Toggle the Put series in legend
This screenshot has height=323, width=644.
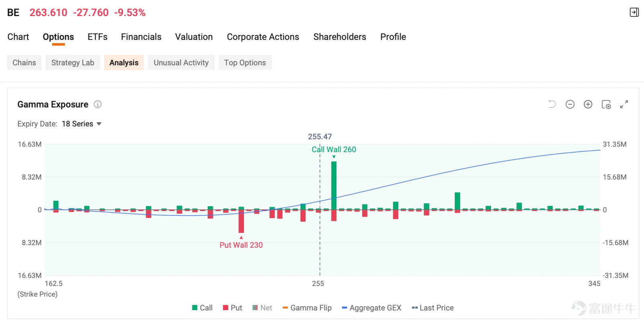pos(233,308)
